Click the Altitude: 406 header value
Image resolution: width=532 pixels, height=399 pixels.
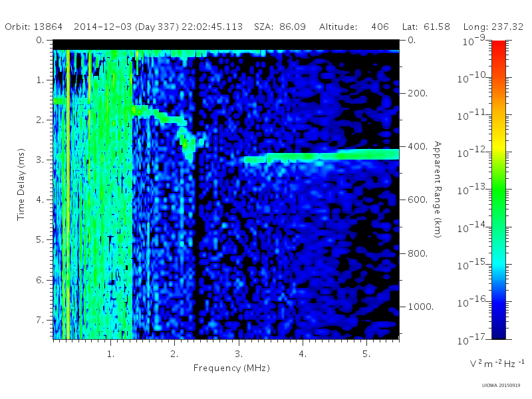tap(354, 27)
